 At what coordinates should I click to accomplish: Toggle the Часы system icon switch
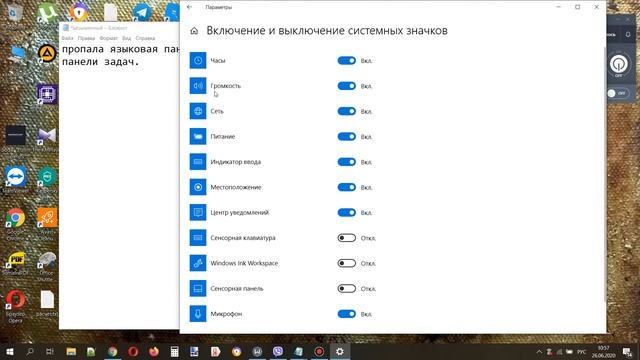point(347,60)
